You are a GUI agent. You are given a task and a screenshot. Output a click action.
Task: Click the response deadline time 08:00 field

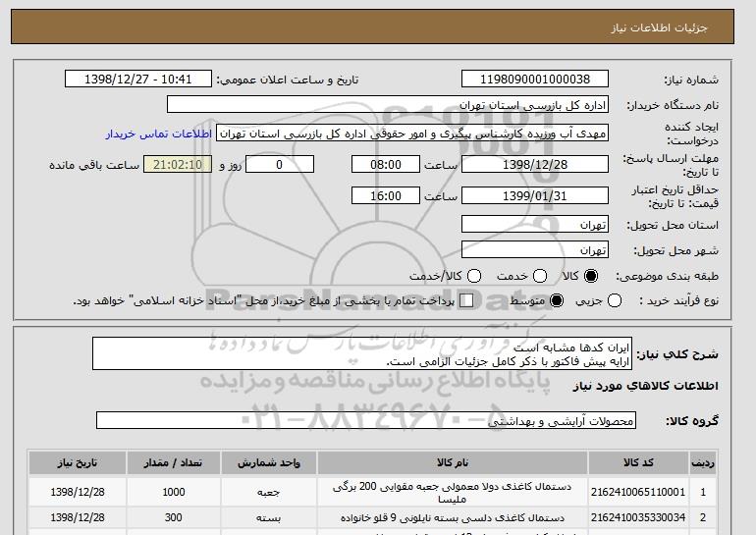tap(386, 164)
